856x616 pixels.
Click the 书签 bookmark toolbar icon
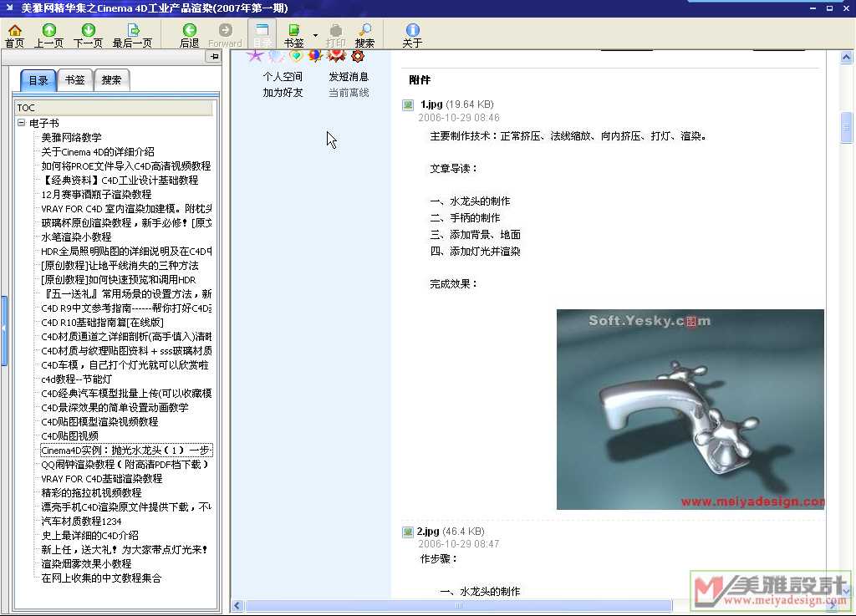(293, 35)
